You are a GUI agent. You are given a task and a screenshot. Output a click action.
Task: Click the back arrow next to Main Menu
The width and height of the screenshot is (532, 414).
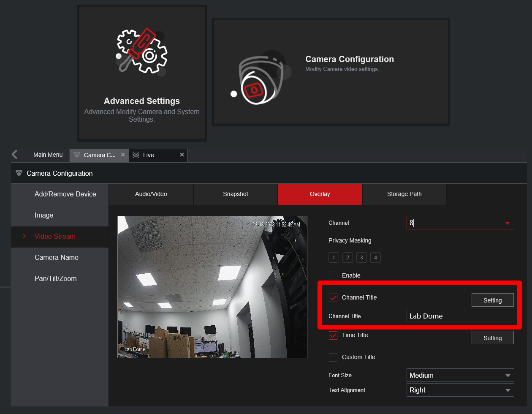(14, 155)
